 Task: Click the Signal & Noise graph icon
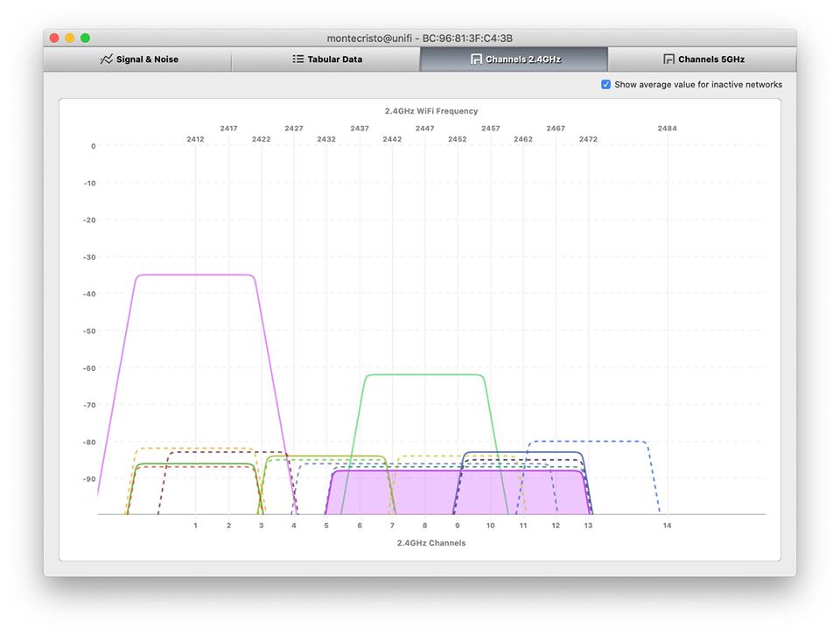(106, 59)
